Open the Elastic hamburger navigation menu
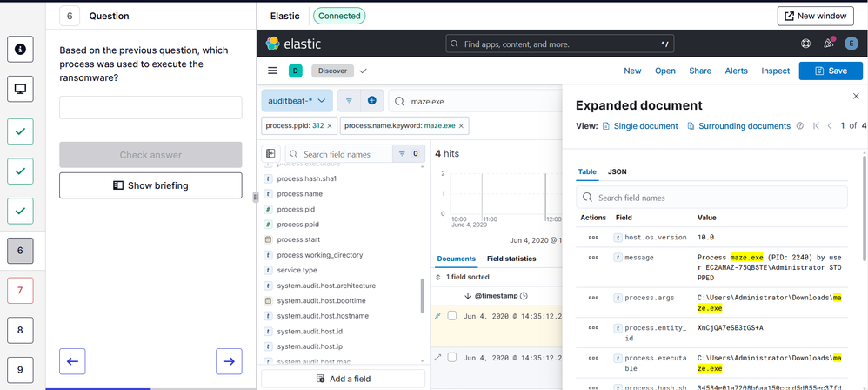This screenshot has width=868, height=390. 273,71
